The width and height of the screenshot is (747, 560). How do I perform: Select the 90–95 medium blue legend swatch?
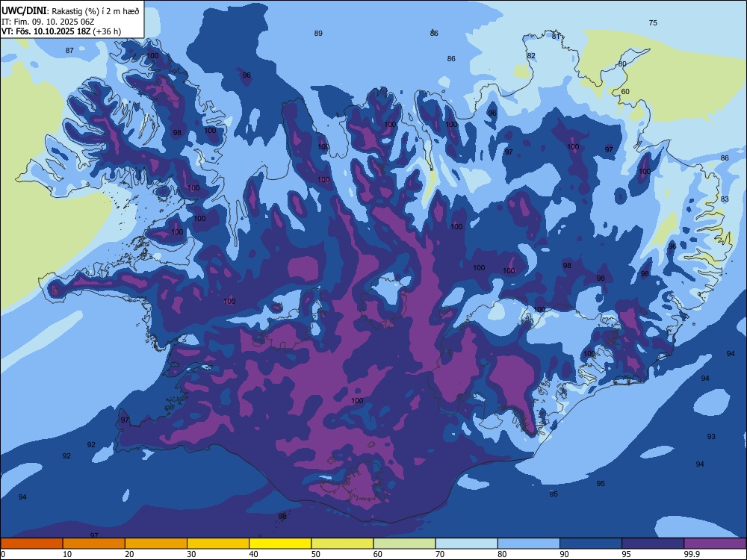[x=591, y=544]
